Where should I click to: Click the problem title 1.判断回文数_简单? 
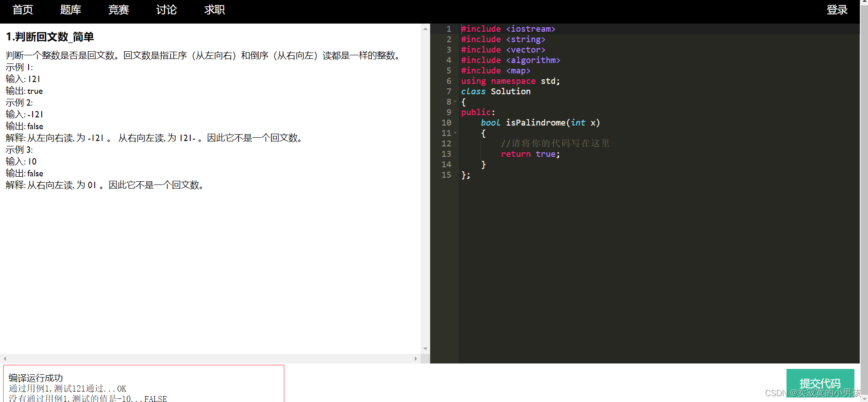tap(50, 37)
